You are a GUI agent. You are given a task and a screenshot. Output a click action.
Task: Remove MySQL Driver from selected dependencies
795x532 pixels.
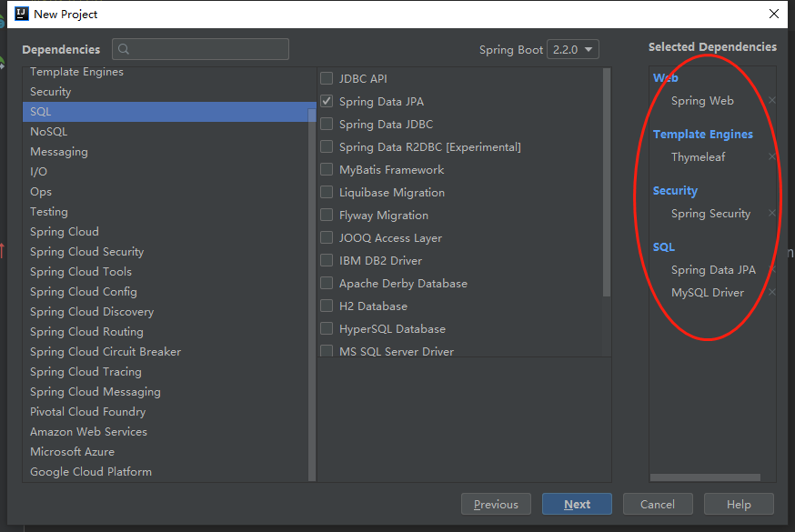coord(772,293)
